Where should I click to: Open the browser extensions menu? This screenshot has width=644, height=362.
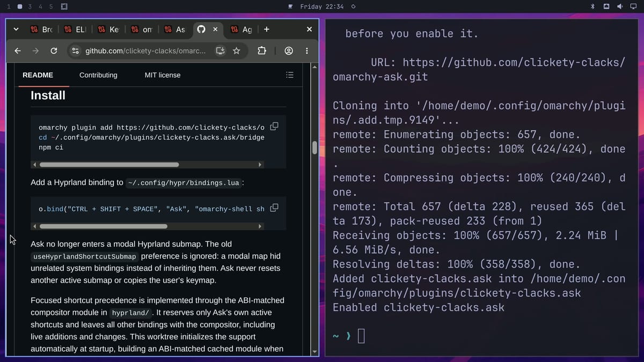[261, 51]
